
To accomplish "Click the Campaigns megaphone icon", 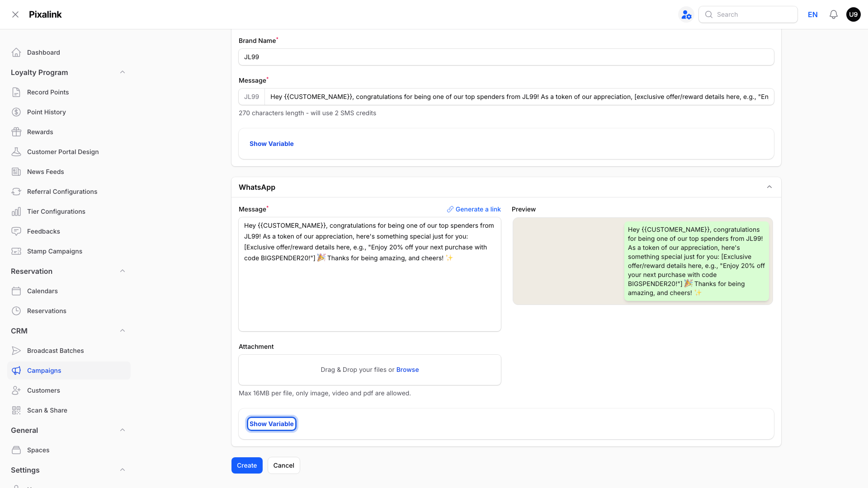I will [x=16, y=371].
